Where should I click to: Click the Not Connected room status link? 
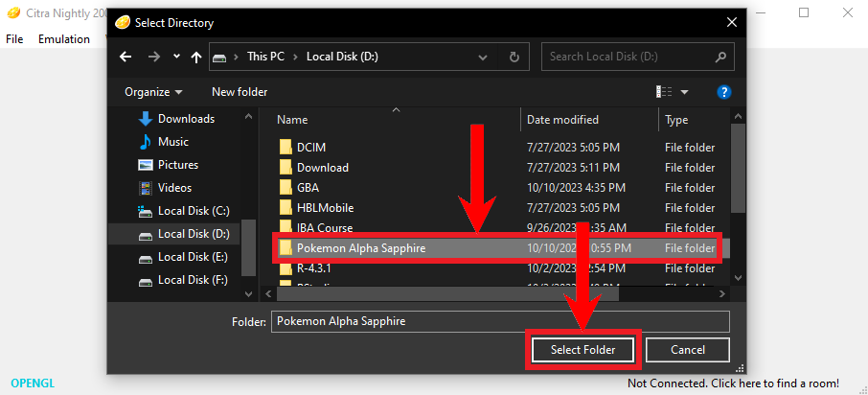pos(733,383)
